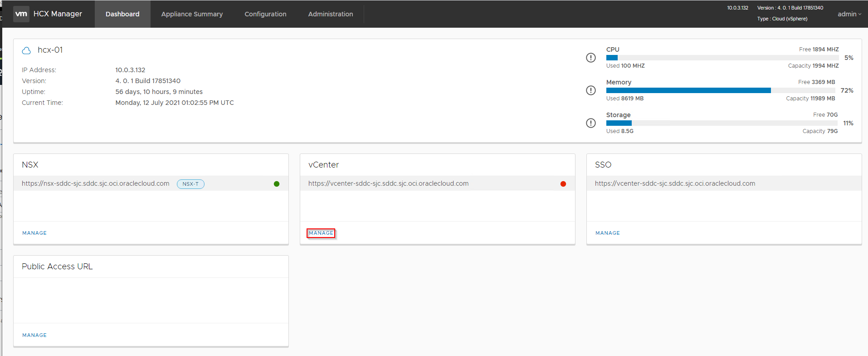
Task: Click the NSX manager URL
Action: [x=96, y=183]
